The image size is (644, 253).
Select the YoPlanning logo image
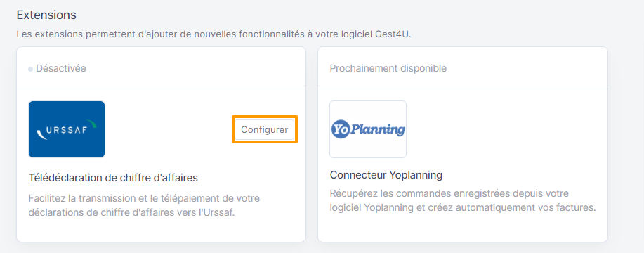coord(368,129)
